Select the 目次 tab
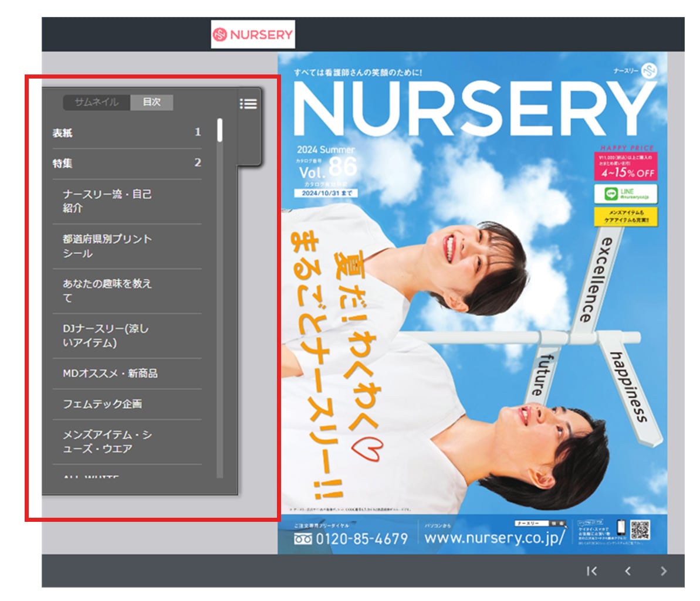 pyautogui.click(x=151, y=102)
